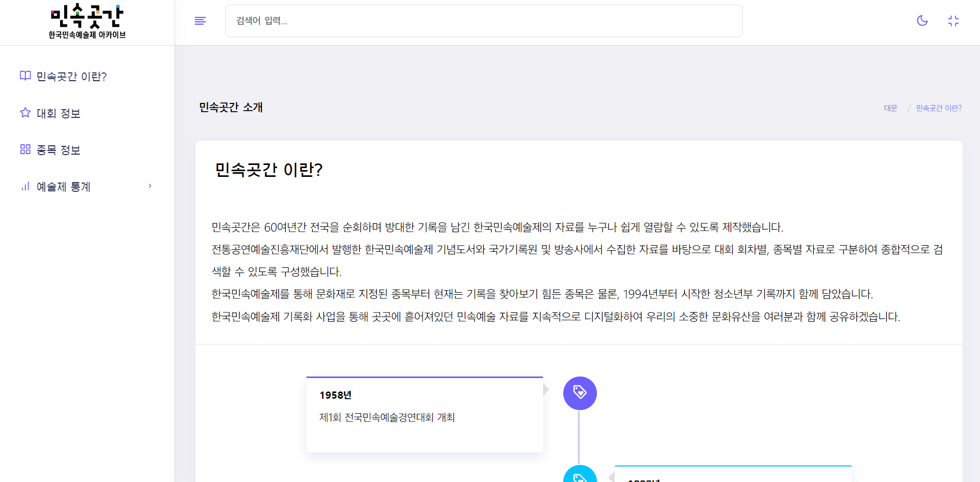
Task: Click the grid icon beside 종목 정보
Action: point(25,149)
